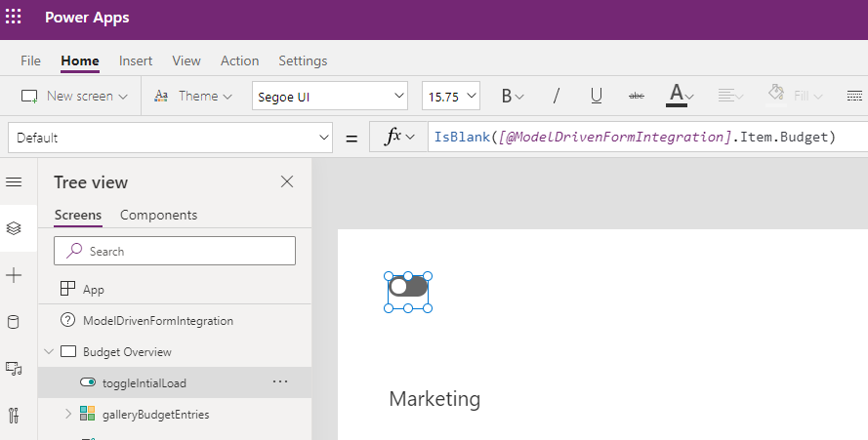The height and width of the screenshot is (440, 868).
Task: Open the Segoe UI font dropdown
Action: [x=330, y=97]
